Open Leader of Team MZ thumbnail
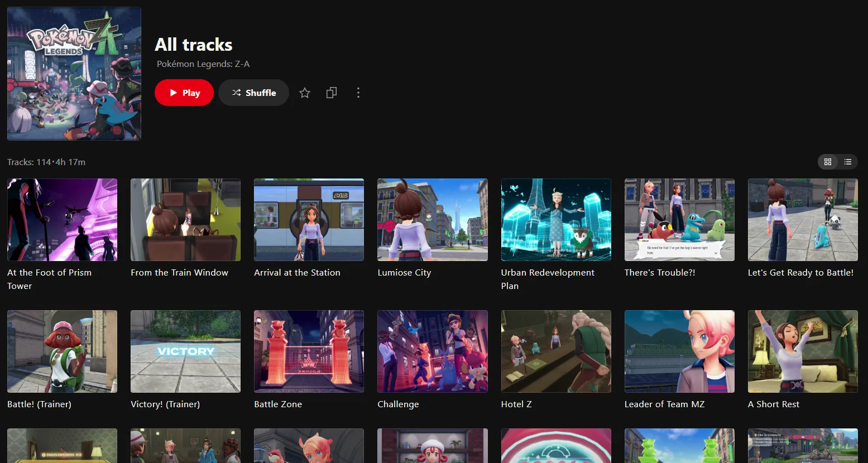 (679, 351)
